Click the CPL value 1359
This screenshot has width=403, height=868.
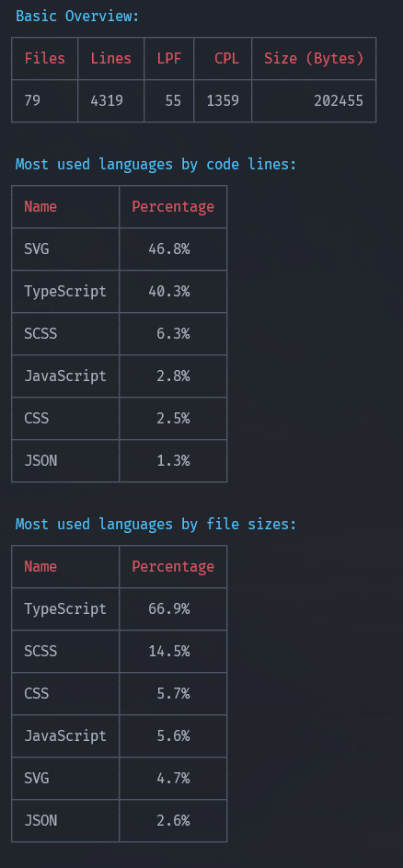[x=223, y=100]
